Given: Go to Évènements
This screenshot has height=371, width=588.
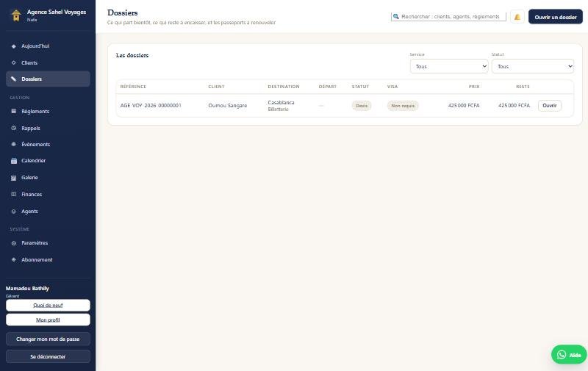Looking at the screenshot, I should click(x=48, y=144).
